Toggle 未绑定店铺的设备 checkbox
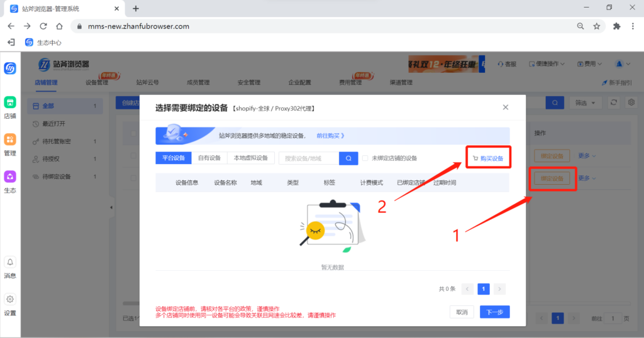The image size is (644, 338). (x=365, y=158)
